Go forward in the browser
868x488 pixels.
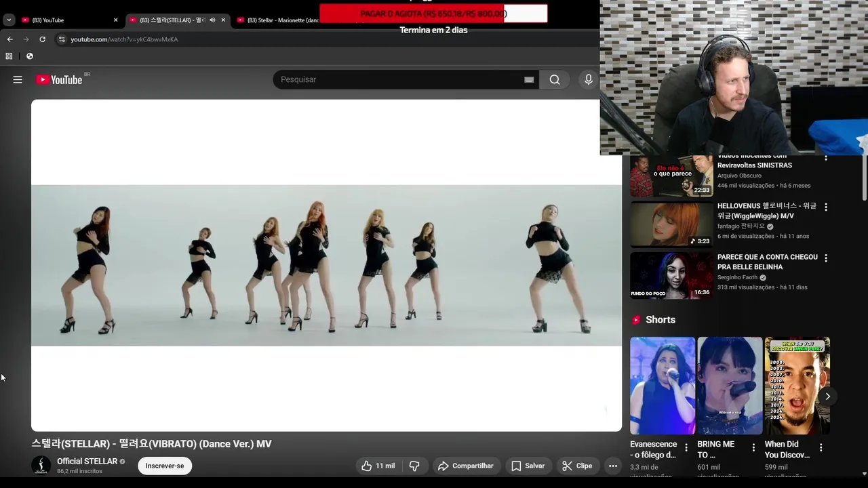tap(26, 39)
